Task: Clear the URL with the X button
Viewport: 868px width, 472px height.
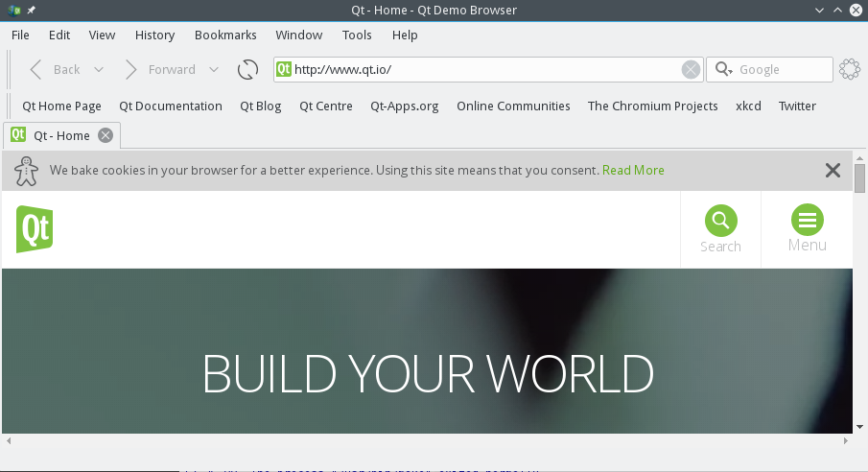Action: click(691, 70)
